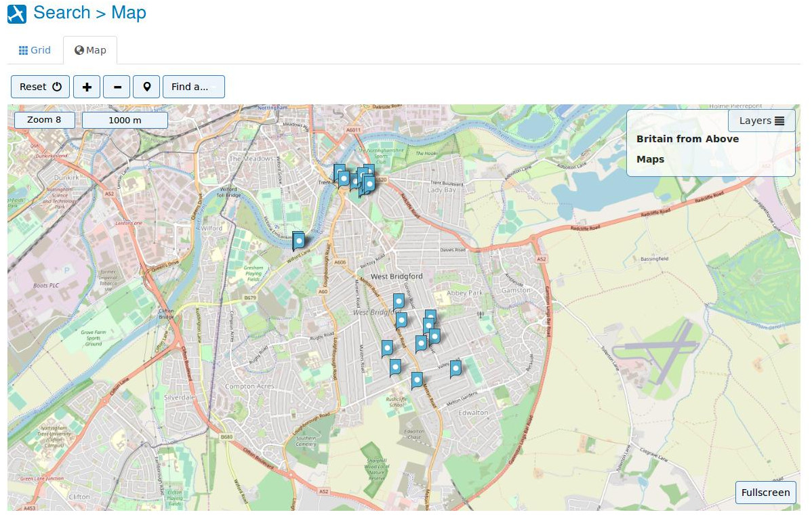812x521 pixels.
Task: Select the Maps layer option
Action: pyautogui.click(x=650, y=159)
